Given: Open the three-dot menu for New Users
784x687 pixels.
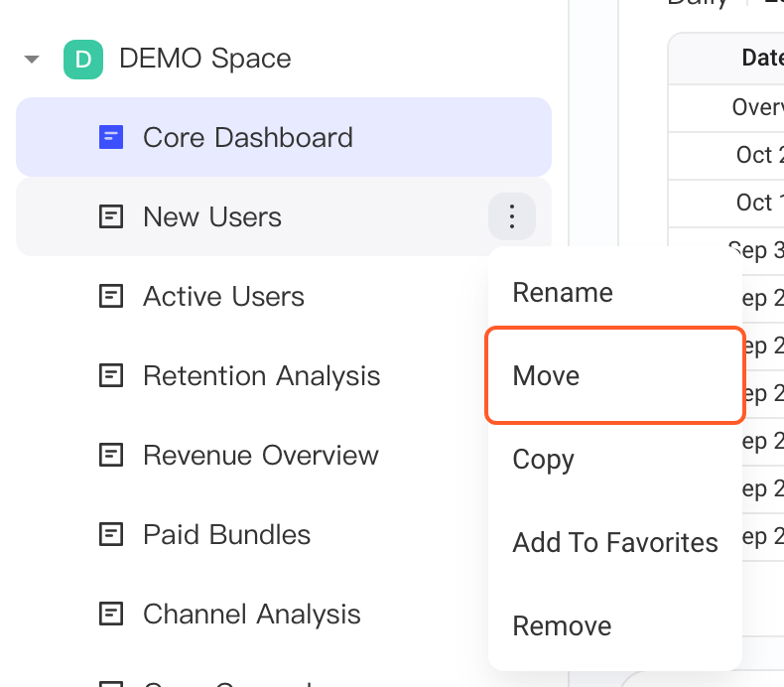Looking at the screenshot, I should tap(511, 216).
